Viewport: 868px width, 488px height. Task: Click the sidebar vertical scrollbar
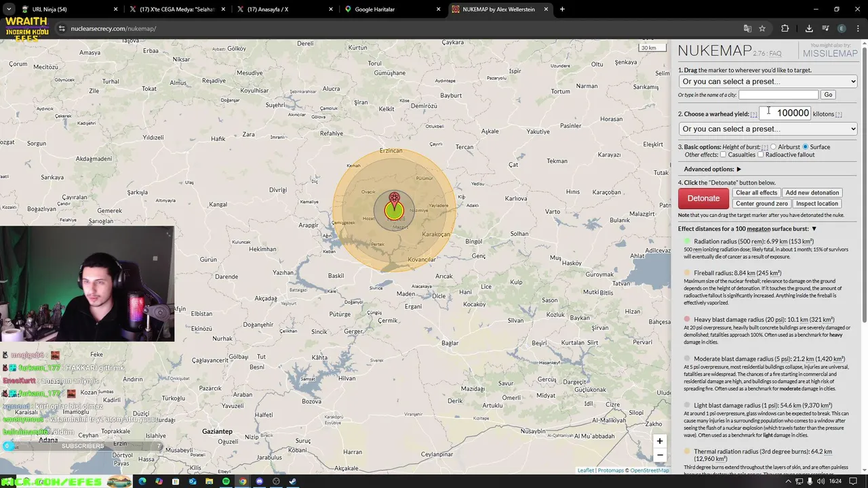(865, 183)
